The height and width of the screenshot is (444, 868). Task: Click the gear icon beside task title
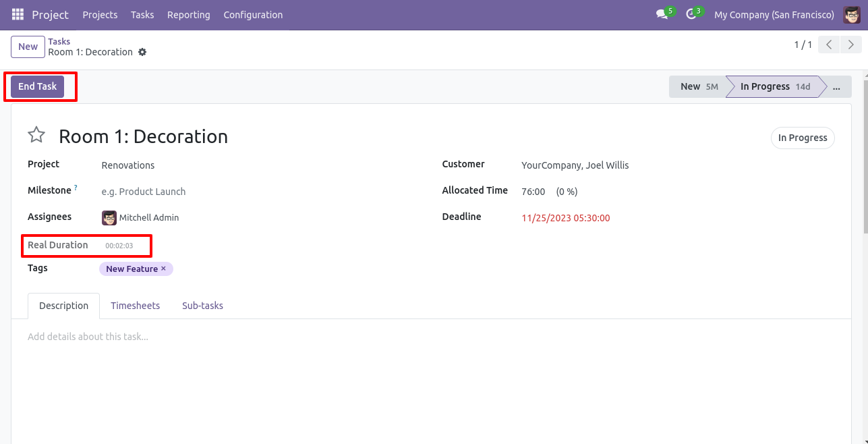(142, 52)
